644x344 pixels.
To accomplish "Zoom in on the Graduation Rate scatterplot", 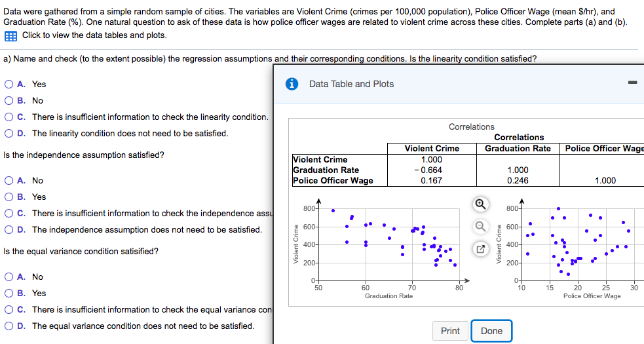I will point(480,204).
